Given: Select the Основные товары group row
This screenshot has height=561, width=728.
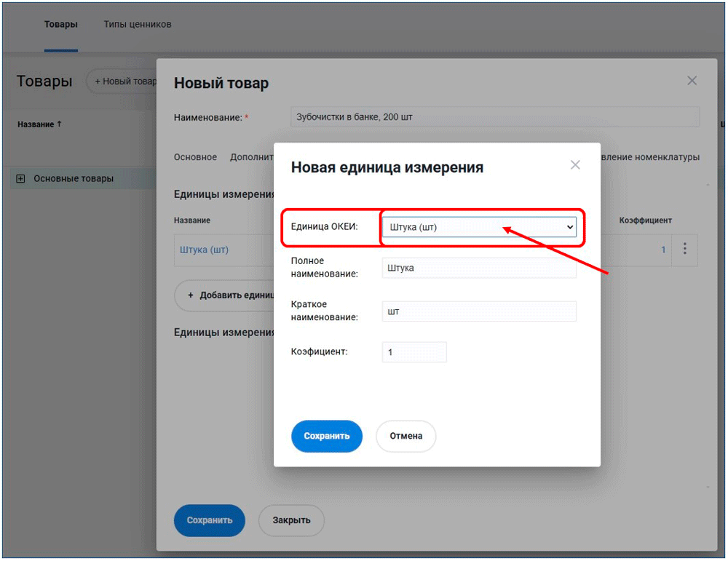Looking at the screenshot, I should point(74,179).
